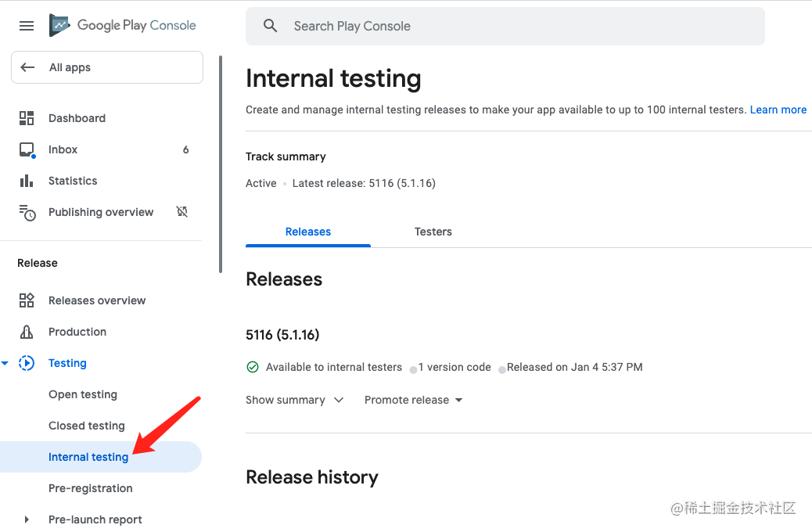This screenshot has height=532, width=812.
Task: Click the All apps button
Action: tap(107, 67)
